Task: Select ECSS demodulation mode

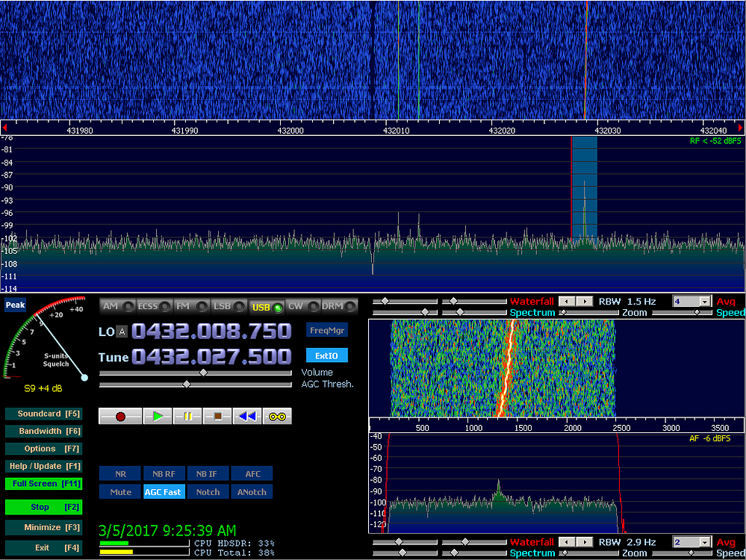Action: 154,306
